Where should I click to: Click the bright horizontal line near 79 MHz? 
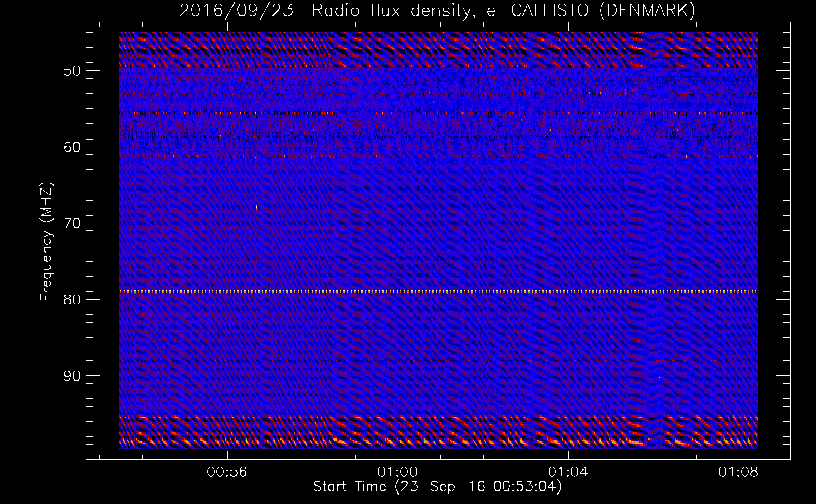tap(438, 291)
